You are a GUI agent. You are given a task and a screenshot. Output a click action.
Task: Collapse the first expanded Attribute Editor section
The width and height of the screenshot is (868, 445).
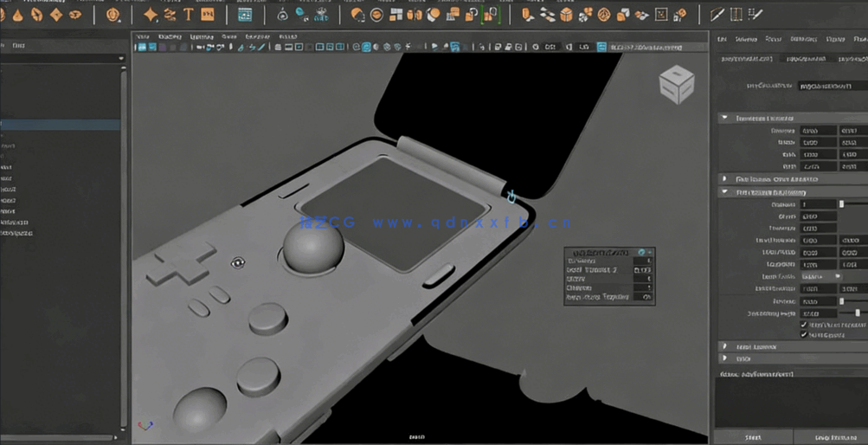[724, 118]
